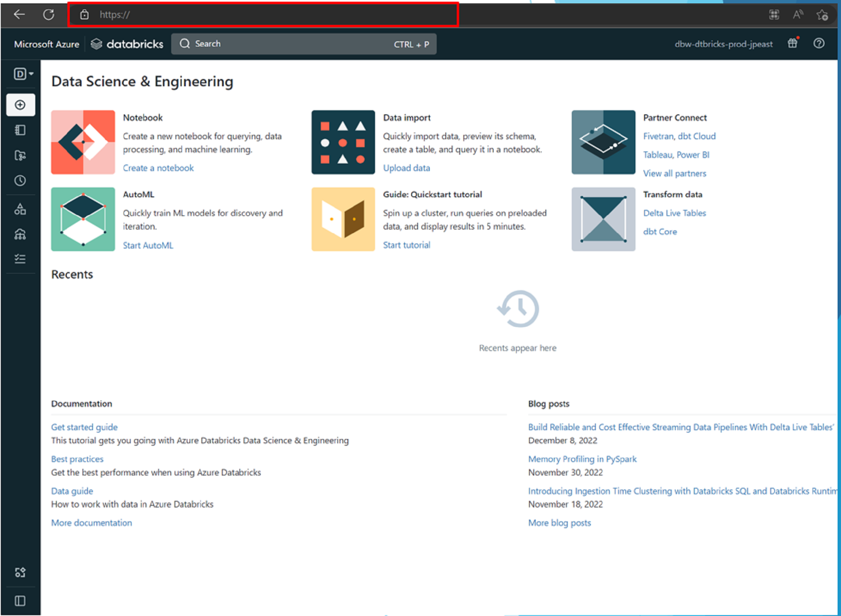Click the Guide: Quickstart tutorial thumbnail
This screenshot has width=841, height=616.
[x=343, y=219]
